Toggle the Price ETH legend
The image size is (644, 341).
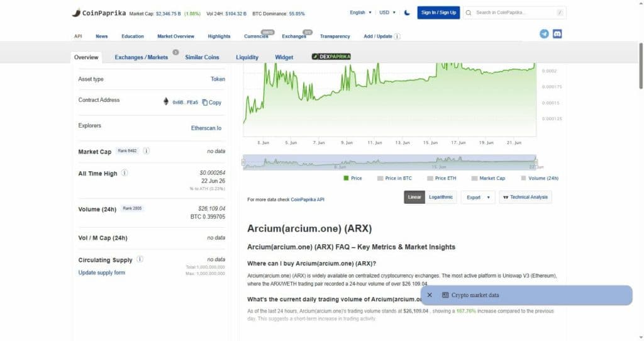click(x=441, y=178)
